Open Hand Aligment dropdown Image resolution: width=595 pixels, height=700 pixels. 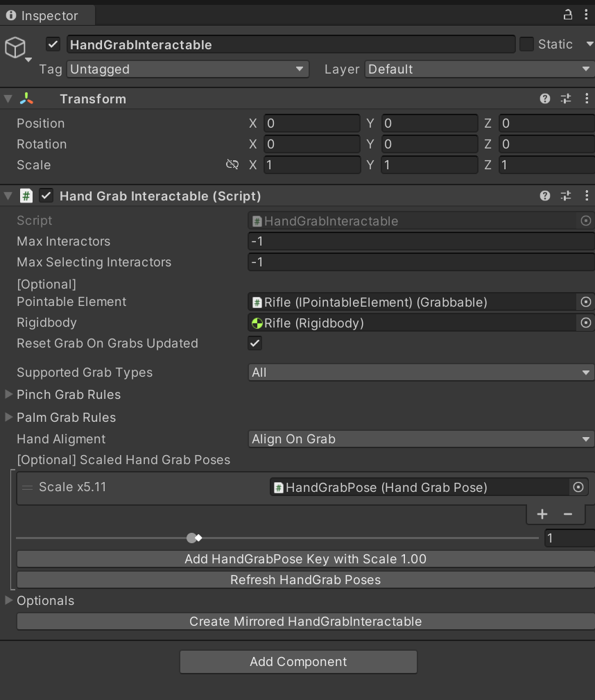[421, 439]
